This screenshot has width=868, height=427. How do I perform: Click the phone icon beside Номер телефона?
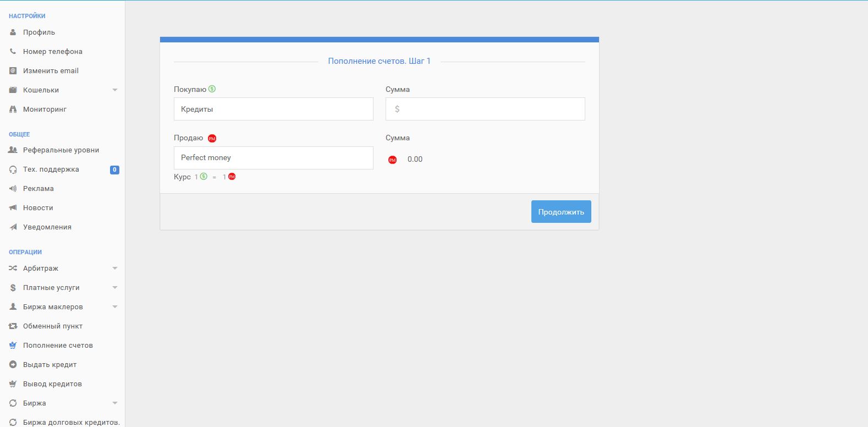(x=13, y=52)
